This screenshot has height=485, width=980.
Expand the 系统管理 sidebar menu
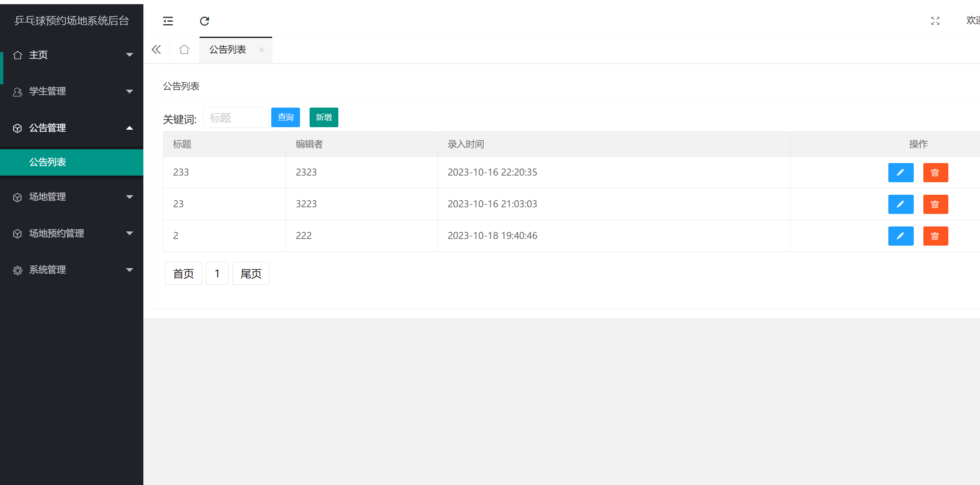tap(72, 270)
